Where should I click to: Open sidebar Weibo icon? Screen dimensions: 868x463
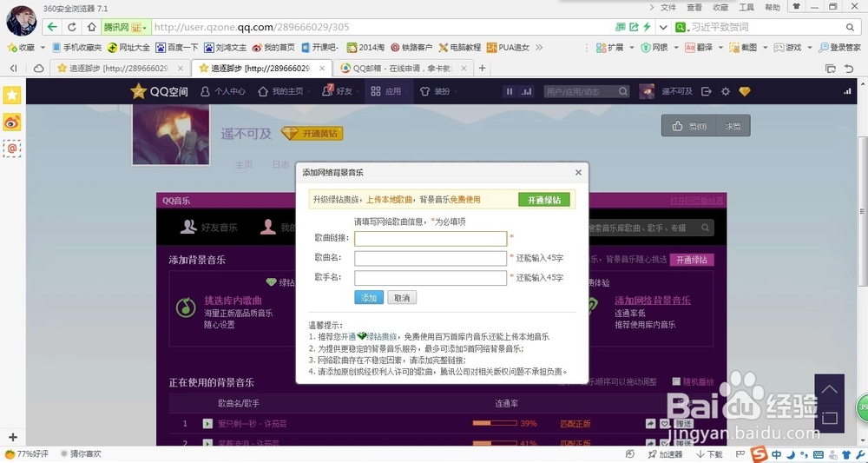tap(12, 122)
